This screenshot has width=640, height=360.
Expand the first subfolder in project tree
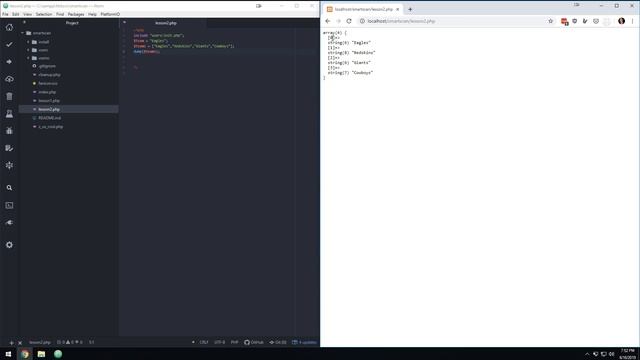29,42
